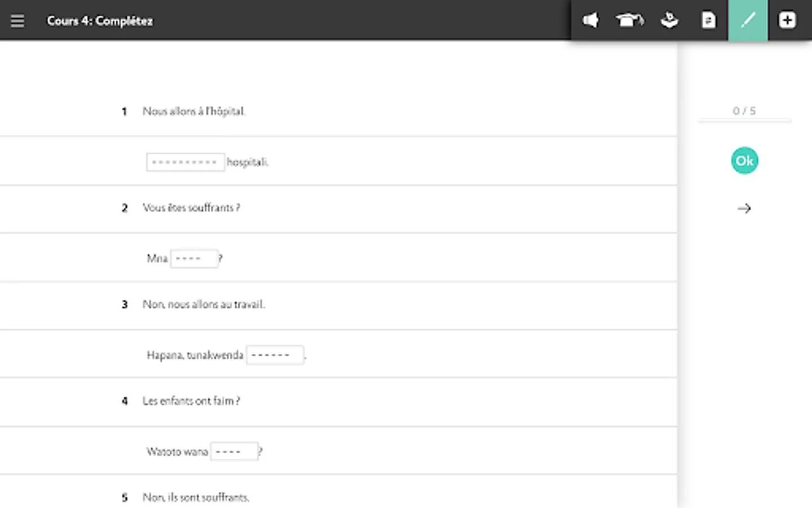
Task: Click the letter tray vocabulary icon
Action: point(669,21)
